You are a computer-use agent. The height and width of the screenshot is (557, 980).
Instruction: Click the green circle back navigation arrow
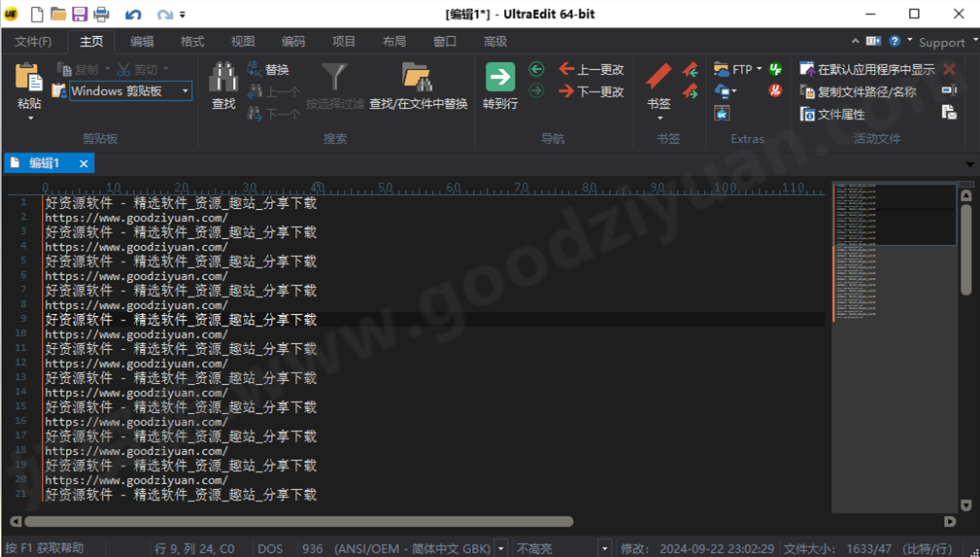(x=536, y=69)
